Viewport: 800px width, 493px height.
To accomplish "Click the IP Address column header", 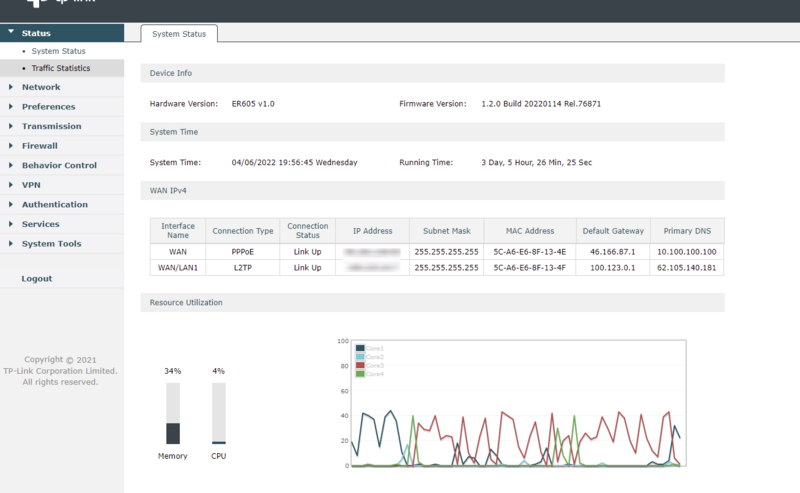I will (372, 231).
